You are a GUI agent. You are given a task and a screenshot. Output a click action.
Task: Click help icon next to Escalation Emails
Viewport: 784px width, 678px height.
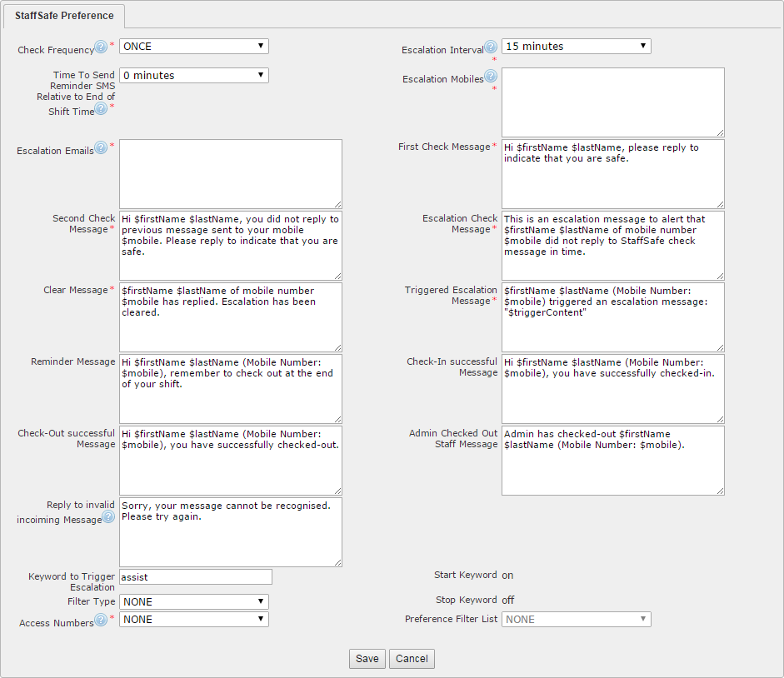pos(101,147)
